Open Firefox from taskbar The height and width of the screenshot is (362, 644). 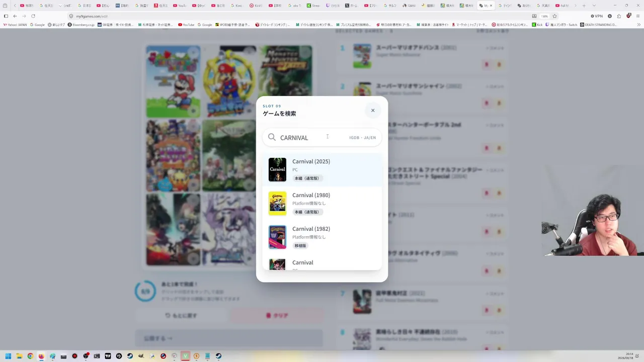41,356
